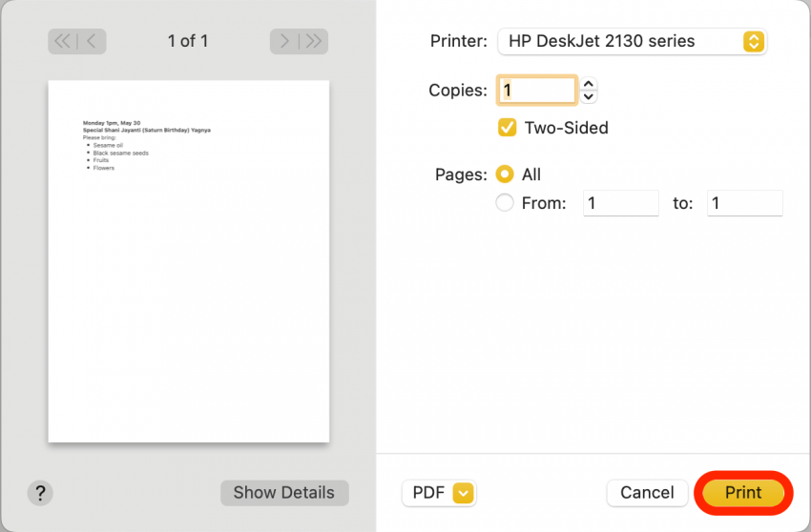Screen dimensions: 811x532
Task: Increase copies with the up stepper arrow
Action: tap(589, 84)
